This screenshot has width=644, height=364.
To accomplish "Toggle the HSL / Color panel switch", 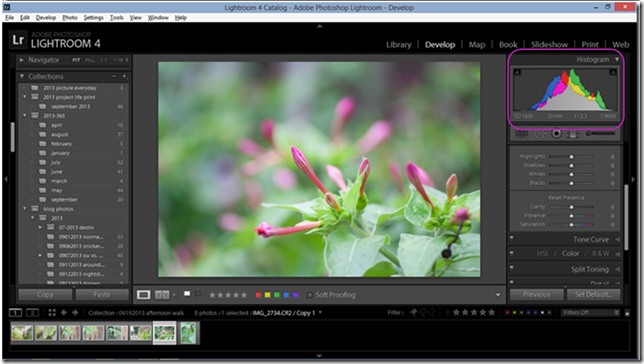I will pos(512,253).
